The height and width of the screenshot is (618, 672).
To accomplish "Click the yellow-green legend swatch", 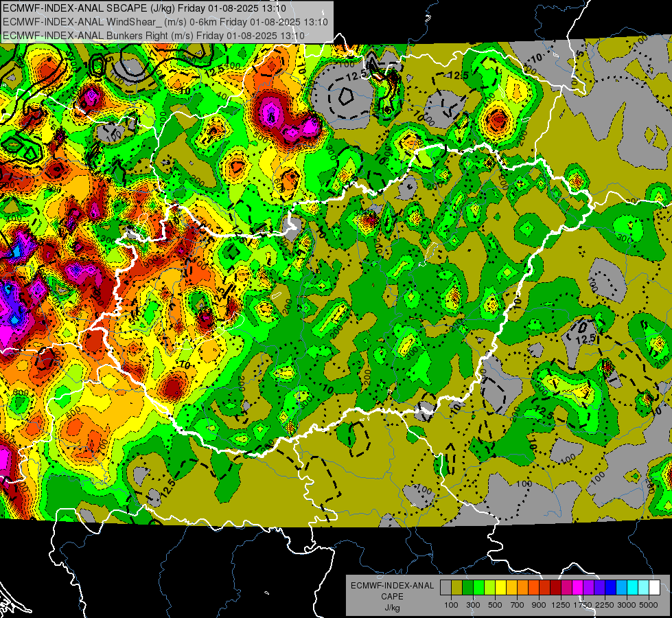I will [489, 588].
